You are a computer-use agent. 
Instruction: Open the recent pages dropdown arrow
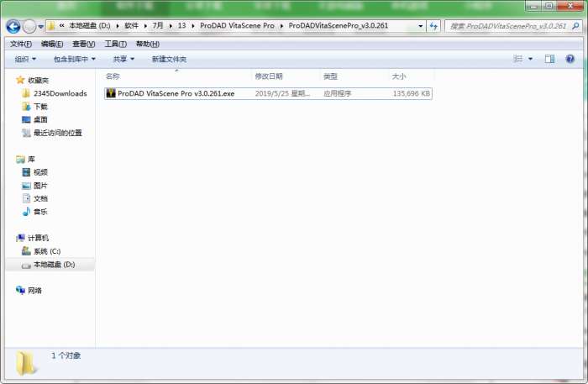[40, 27]
